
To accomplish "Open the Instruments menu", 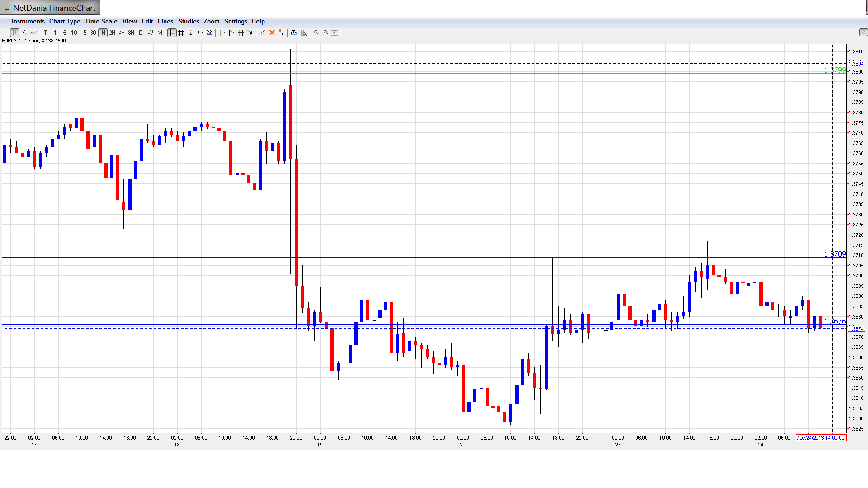I will [28, 21].
